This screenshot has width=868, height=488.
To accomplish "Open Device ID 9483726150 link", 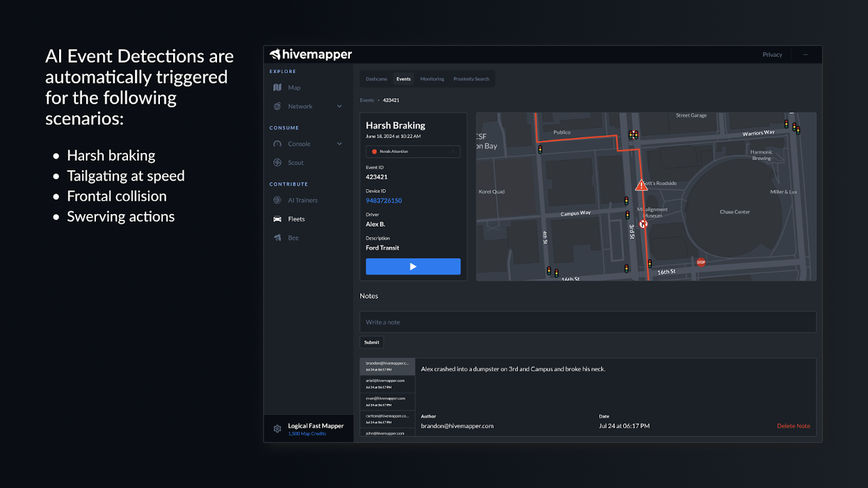I will 384,201.
